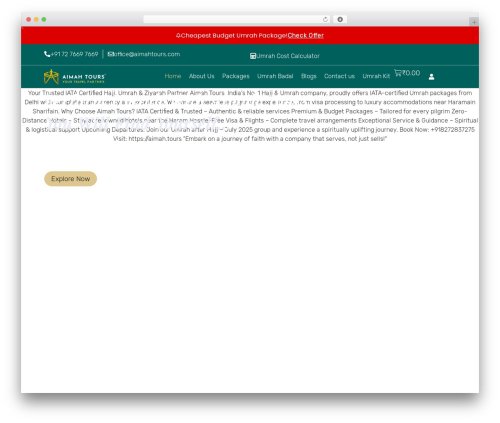Click the phone number +91 72 7669 7669
Screen dimensions: 500x423
tap(74, 54)
